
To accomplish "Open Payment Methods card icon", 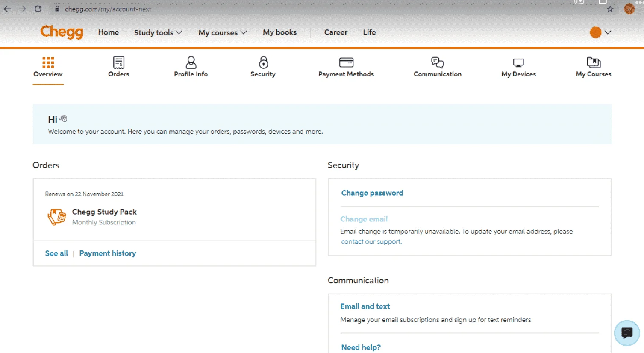I will pyautogui.click(x=346, y=62).
